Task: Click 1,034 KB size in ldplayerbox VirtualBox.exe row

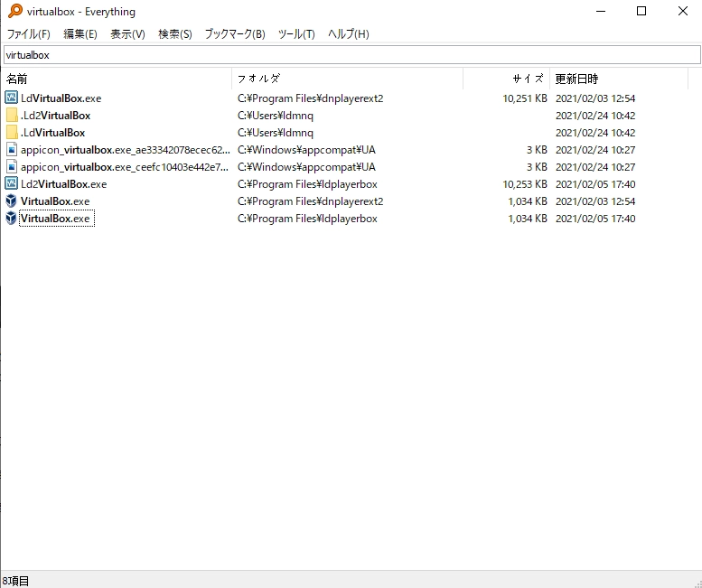Action: [528, 218]
